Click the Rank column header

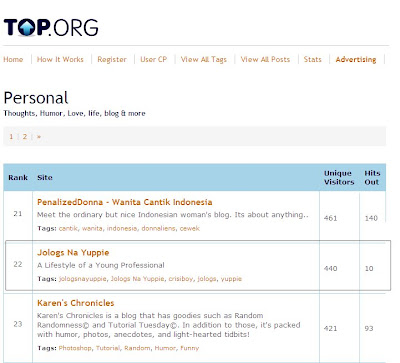pos(18,178)
